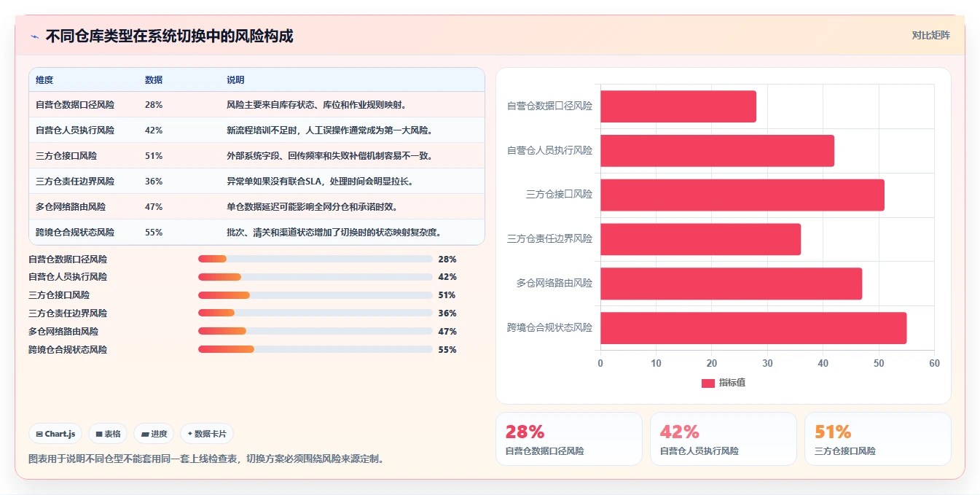Click the 自营仓人员执行风险 chart bar
The height and width of the screenshot is (495, 980).
pos(717,151)
